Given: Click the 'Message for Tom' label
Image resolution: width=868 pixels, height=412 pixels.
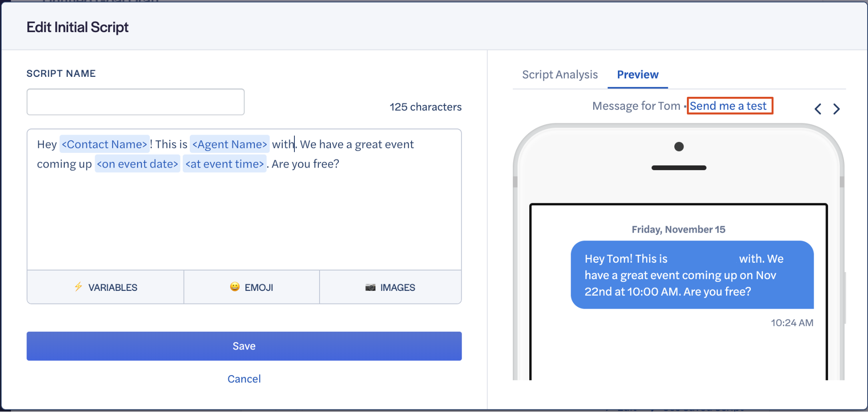Looking at the screenshot, I should pyautogui.click(x=636, y=106).
